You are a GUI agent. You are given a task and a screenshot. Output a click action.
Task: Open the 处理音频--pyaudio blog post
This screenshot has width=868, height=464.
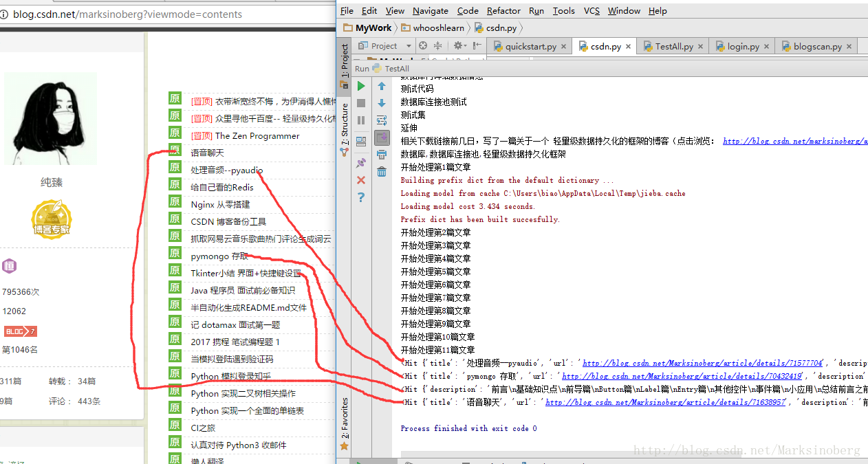coord(226,170)
